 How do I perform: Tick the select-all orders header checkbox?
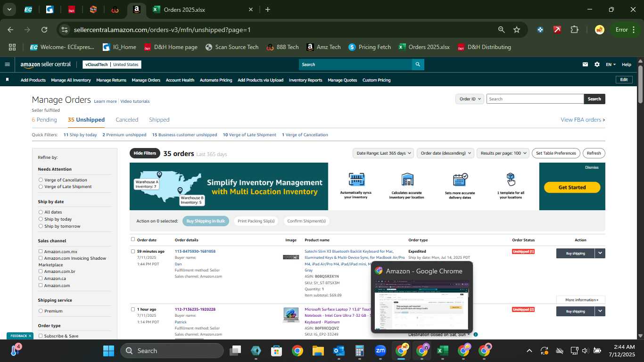tap(133, 239)
